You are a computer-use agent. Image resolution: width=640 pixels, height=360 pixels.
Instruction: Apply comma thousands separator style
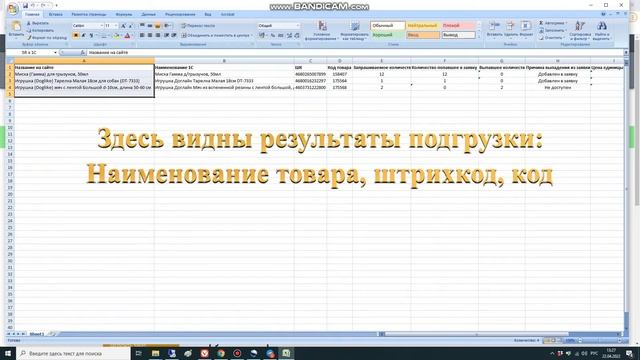[x=281, y=36]
